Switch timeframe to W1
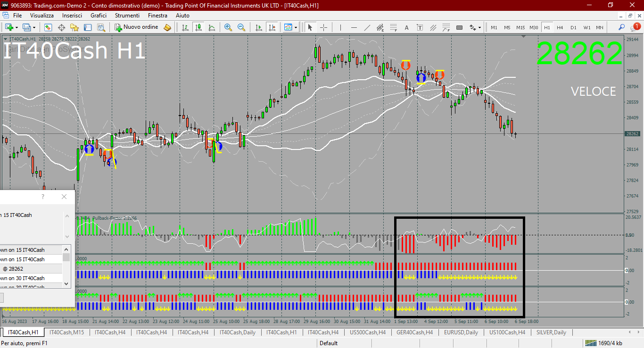Image resolution: width=644 pixels, height=348 pixels. pos(586,27)
